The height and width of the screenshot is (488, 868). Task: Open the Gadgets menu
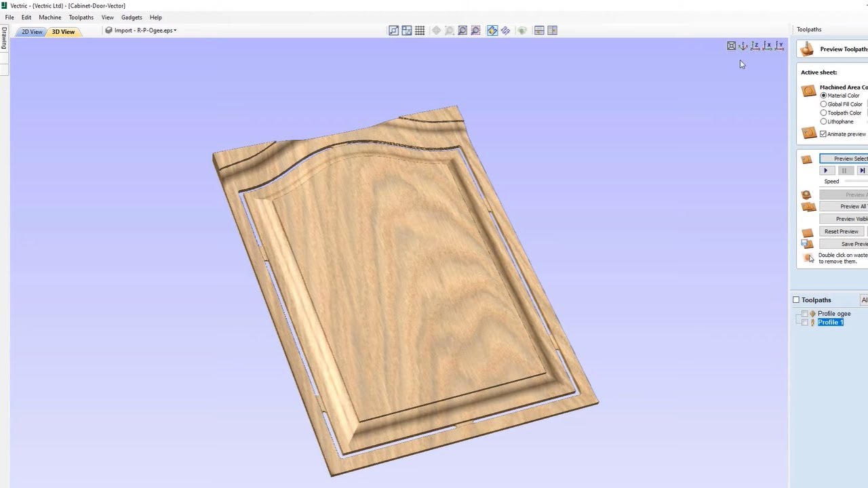tap(132, 18)
